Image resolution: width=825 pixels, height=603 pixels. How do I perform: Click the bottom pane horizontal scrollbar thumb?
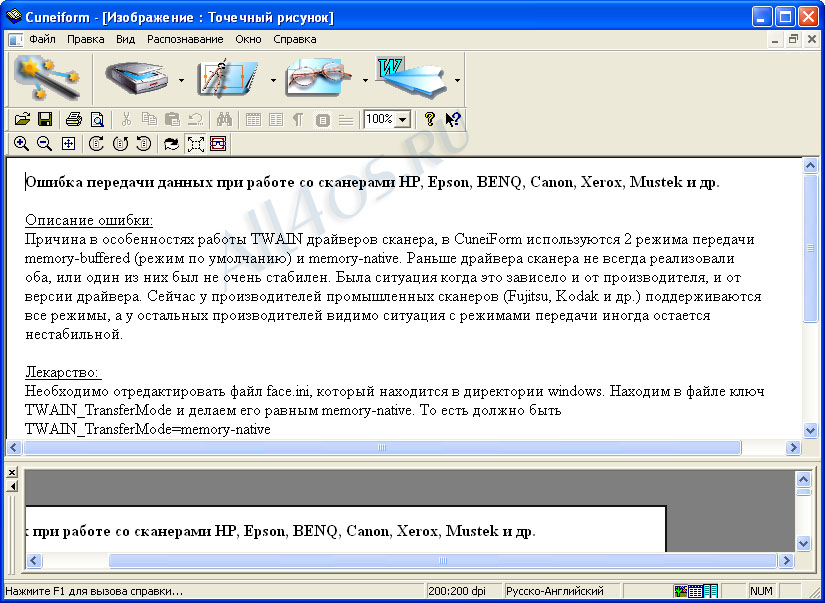(442, 560)
